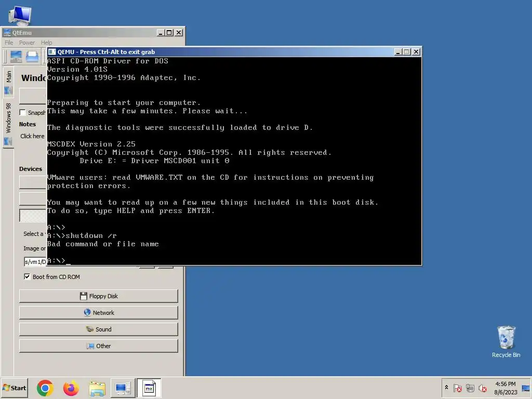Toggle the Snapshot mode checkbox

[23, 112]
